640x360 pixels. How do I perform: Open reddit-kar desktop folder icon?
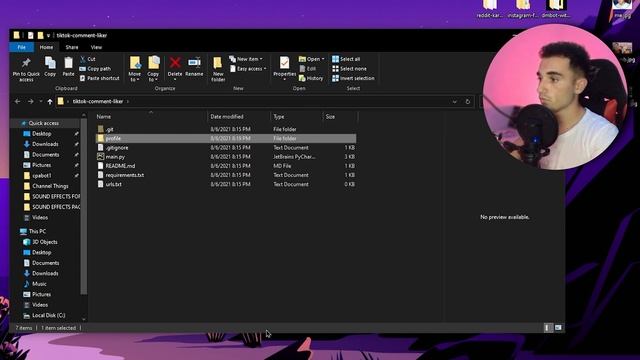click(x=490, y=9)
